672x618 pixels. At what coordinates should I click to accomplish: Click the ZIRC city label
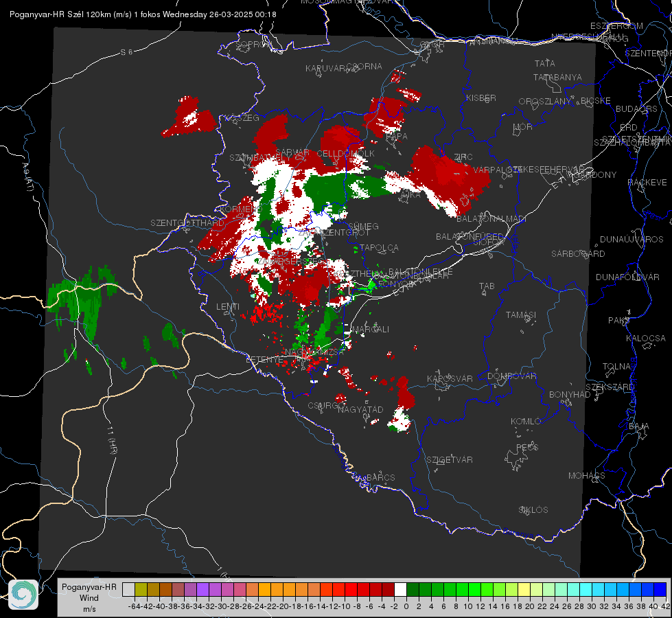click(463, 157)
